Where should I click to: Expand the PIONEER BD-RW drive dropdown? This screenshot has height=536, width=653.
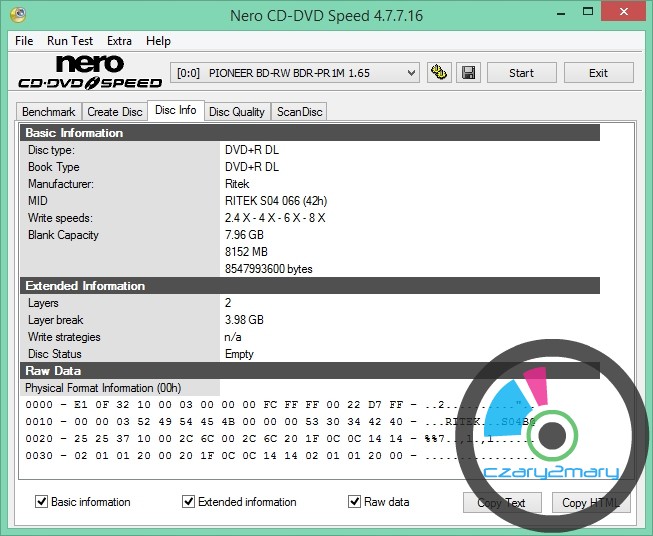tap(411, 73)
